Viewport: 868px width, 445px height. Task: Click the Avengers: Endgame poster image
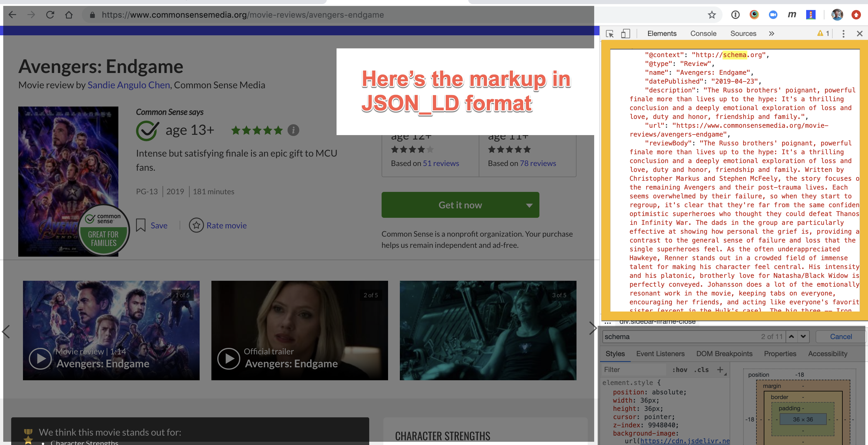pos(68,181)
